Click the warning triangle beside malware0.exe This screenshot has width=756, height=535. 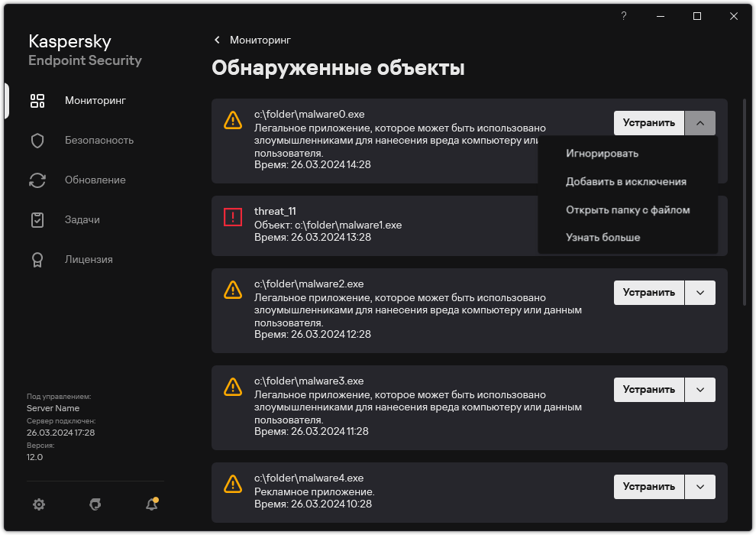[232, 120]
